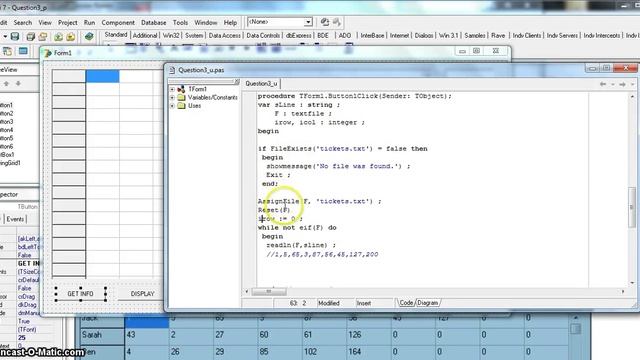Expand the Uses tree node
This screenshot has width=640, height=360.
(x=172, y=106)
